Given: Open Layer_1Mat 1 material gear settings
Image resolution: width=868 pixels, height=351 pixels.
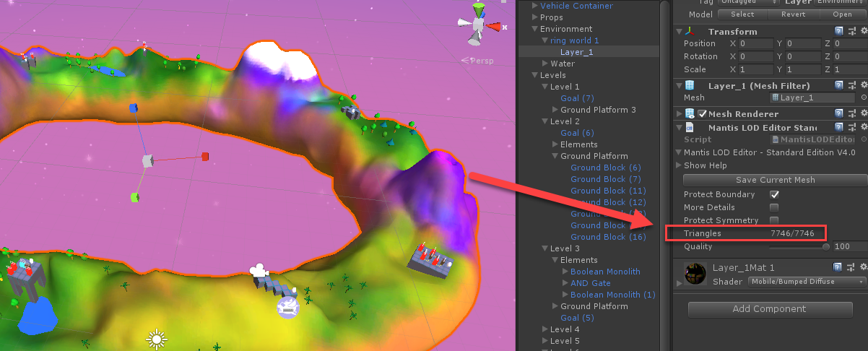Looking at the screenshot, I should click(x=863, y=268).
